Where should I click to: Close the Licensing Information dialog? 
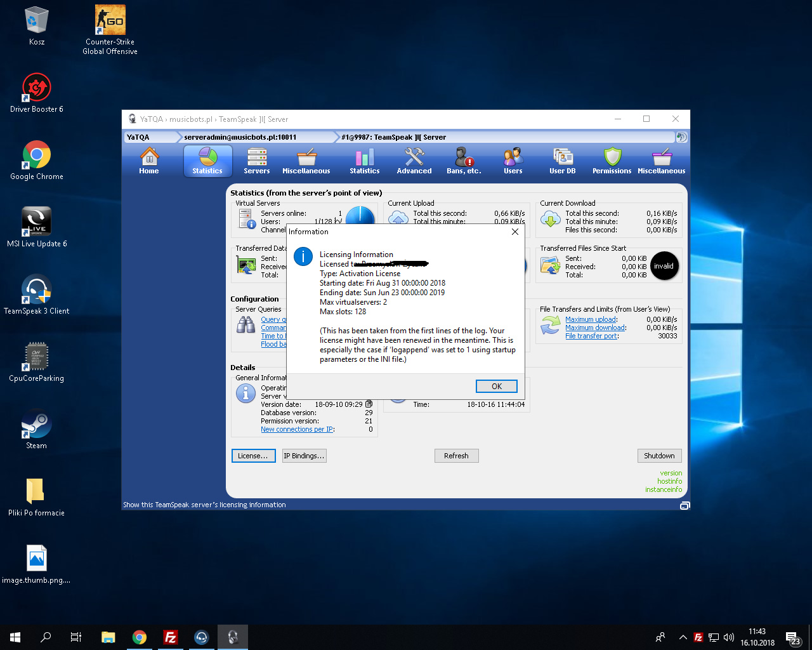pos(515,232)
